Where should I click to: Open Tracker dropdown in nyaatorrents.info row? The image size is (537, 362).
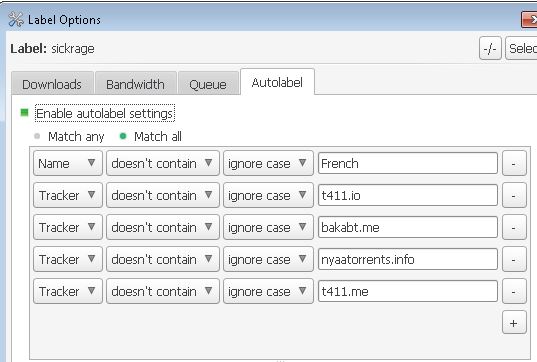(68, 259)
